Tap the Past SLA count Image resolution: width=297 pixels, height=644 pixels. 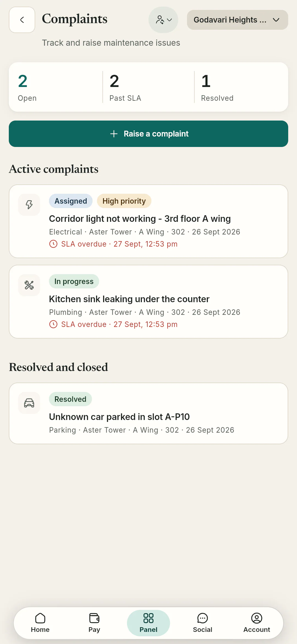125,87
